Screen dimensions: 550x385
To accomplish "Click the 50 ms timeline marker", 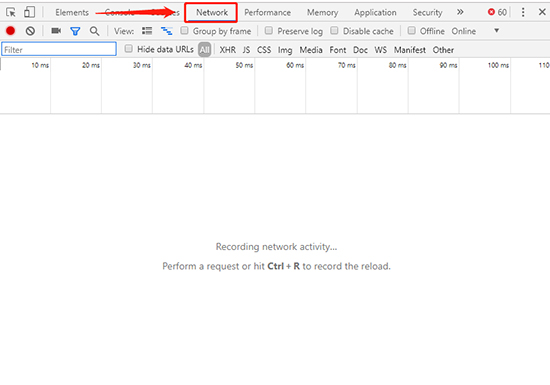I will (x=244, y=65).
